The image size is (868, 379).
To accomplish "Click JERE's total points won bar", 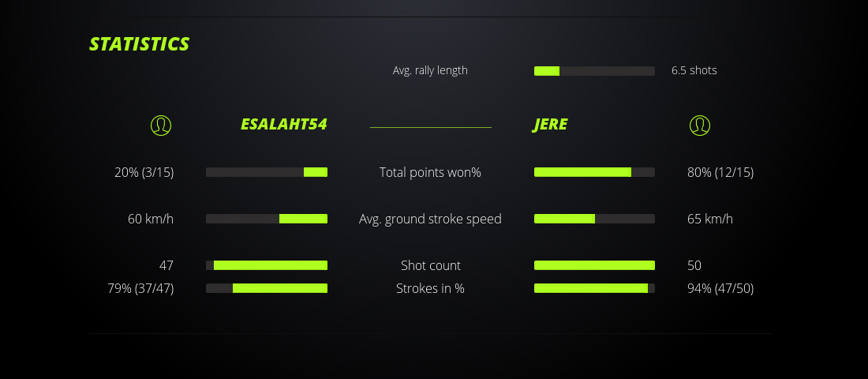I will click(594, 172).
